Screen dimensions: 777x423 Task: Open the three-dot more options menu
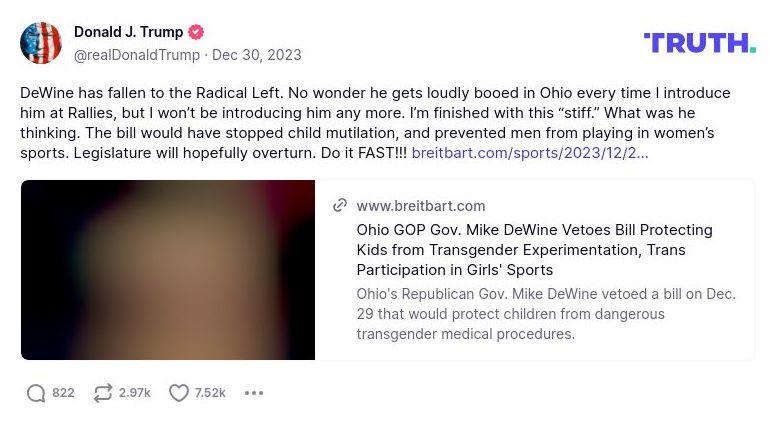(x=254, y=393)
